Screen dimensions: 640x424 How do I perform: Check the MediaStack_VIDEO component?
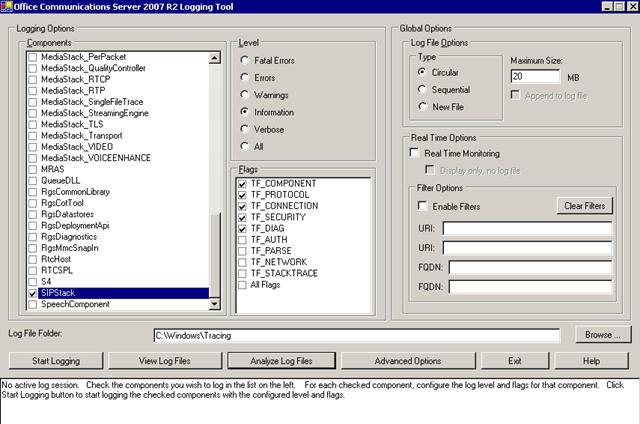33,147
